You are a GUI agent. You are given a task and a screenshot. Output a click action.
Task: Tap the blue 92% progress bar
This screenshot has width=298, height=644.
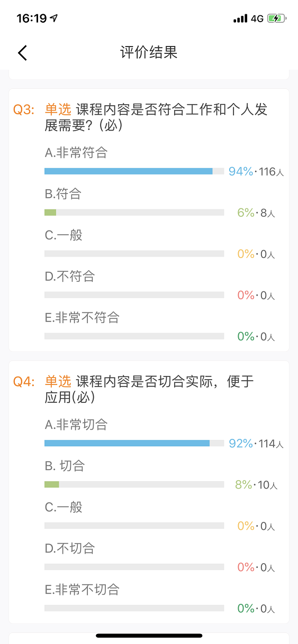[x=127, y=443]
